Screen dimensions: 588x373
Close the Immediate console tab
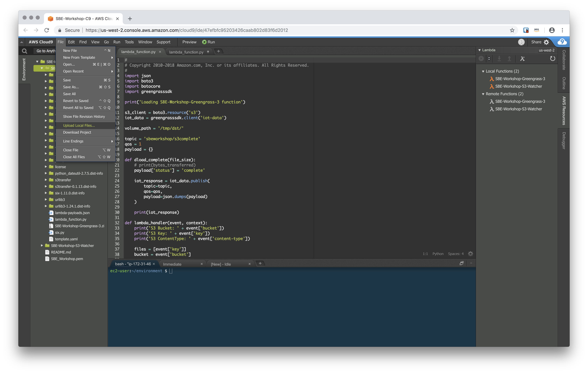pos(202,264)
